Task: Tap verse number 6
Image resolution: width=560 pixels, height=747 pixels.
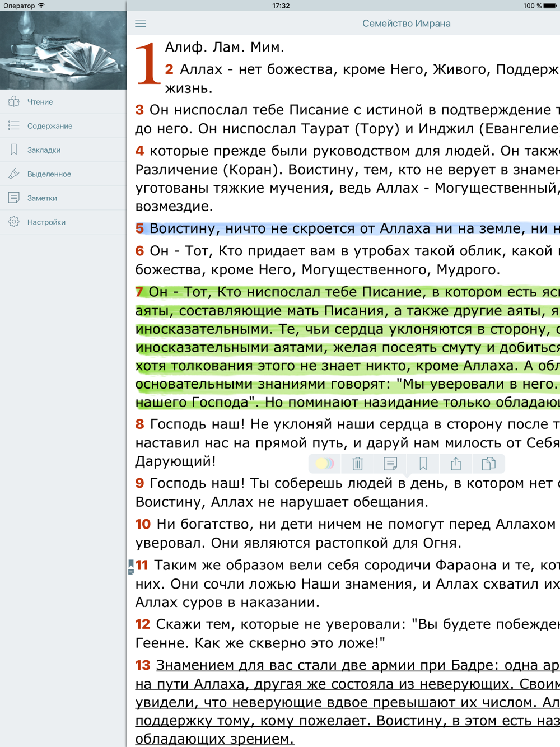Action: coord(139,251)
